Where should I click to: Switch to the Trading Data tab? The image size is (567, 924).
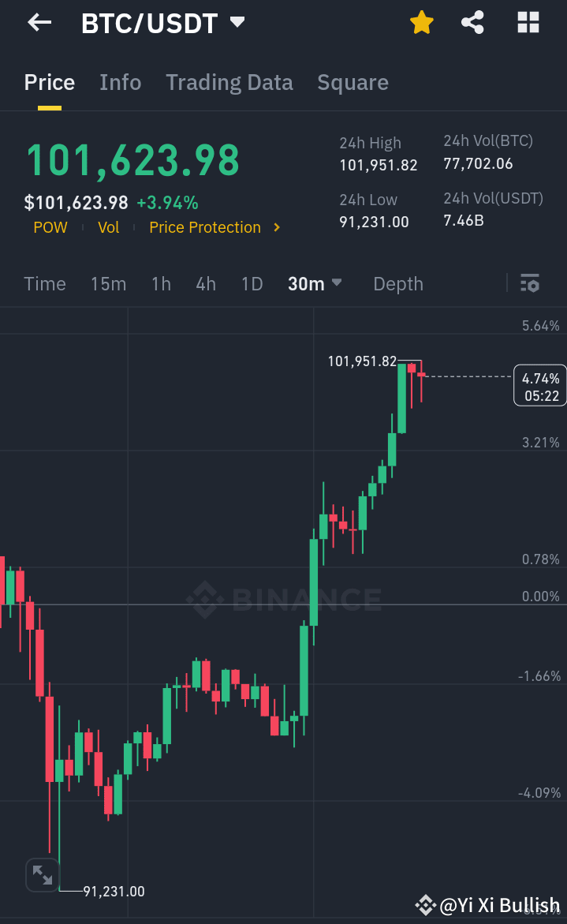click(229, 82)
